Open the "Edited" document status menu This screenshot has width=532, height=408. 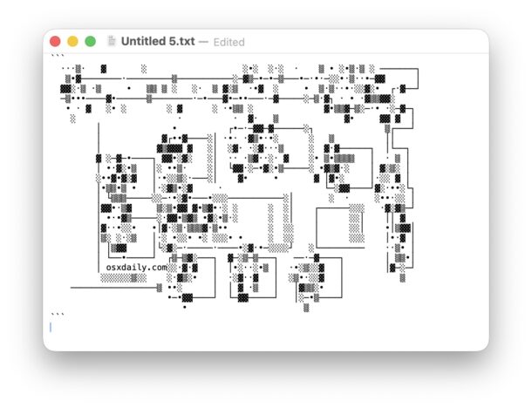228,42
